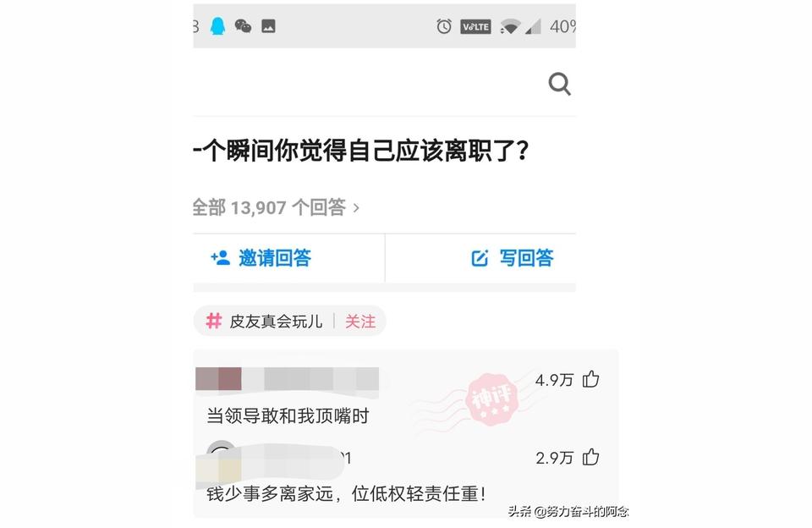This screenshot has height=528, width=812.
Task: Tap the alarm clock status icon
Action: [x=444, y=26]
